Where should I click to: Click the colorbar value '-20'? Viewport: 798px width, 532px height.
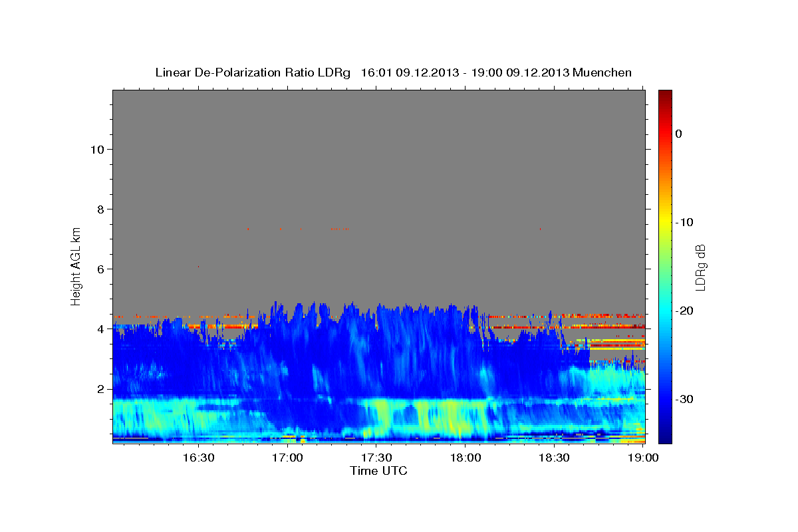tap(684, 311)
